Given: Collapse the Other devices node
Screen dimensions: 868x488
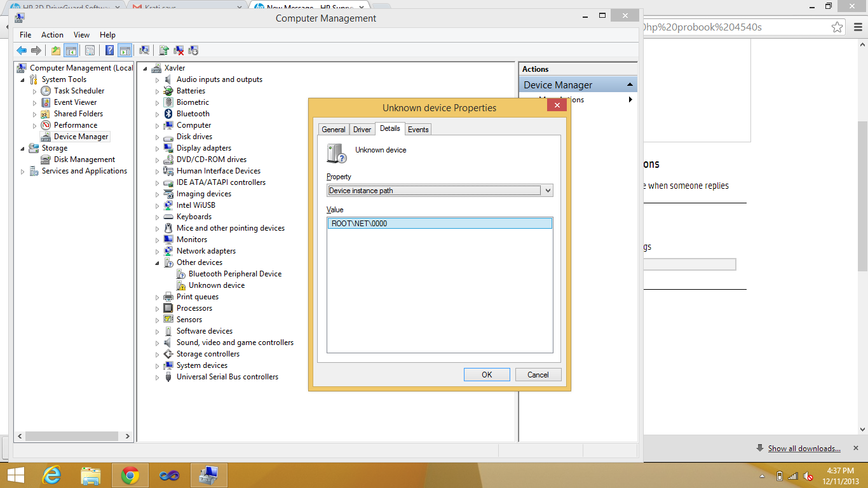Looking at the screenshot, I should click(158, 263).
